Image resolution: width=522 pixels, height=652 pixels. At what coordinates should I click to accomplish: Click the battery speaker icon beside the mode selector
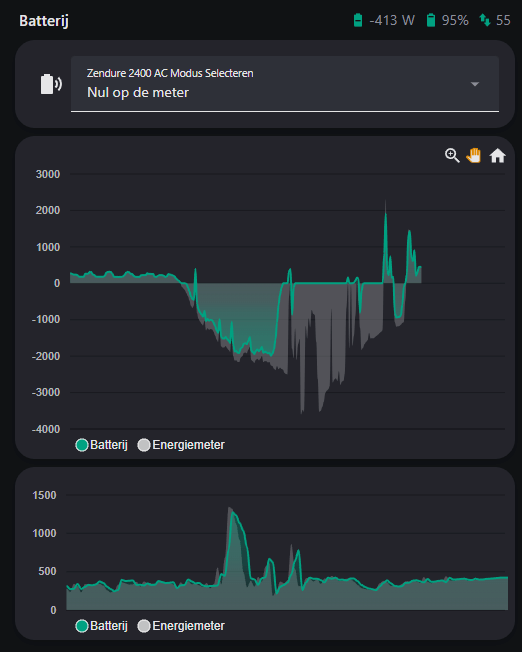(x=51, y=84)
